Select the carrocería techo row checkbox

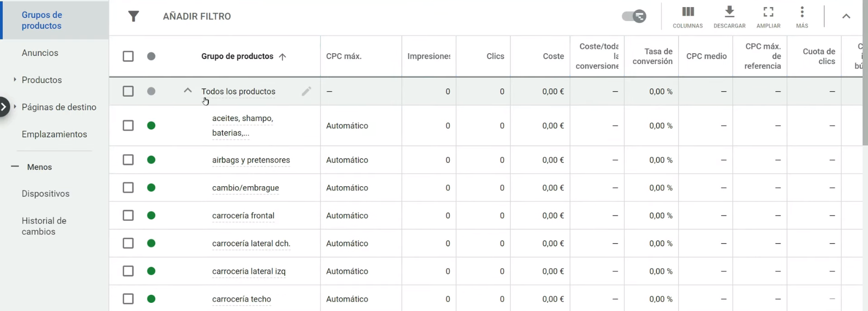click(128, 299)
